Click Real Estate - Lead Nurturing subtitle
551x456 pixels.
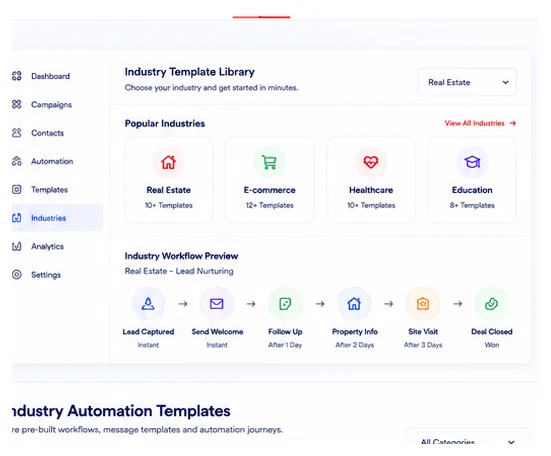click(x=179, y=271)
